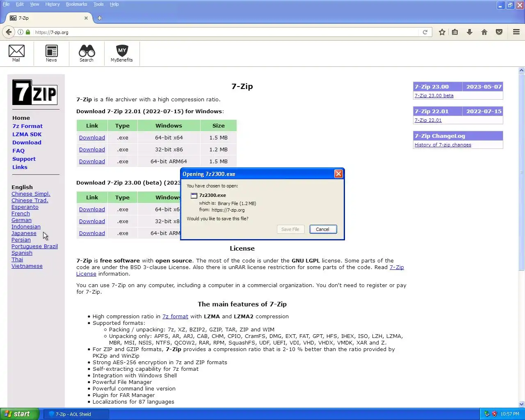Open History of 7-zip changes link
The width and height of the screenshot is (525, 420).
coord(443,145)
